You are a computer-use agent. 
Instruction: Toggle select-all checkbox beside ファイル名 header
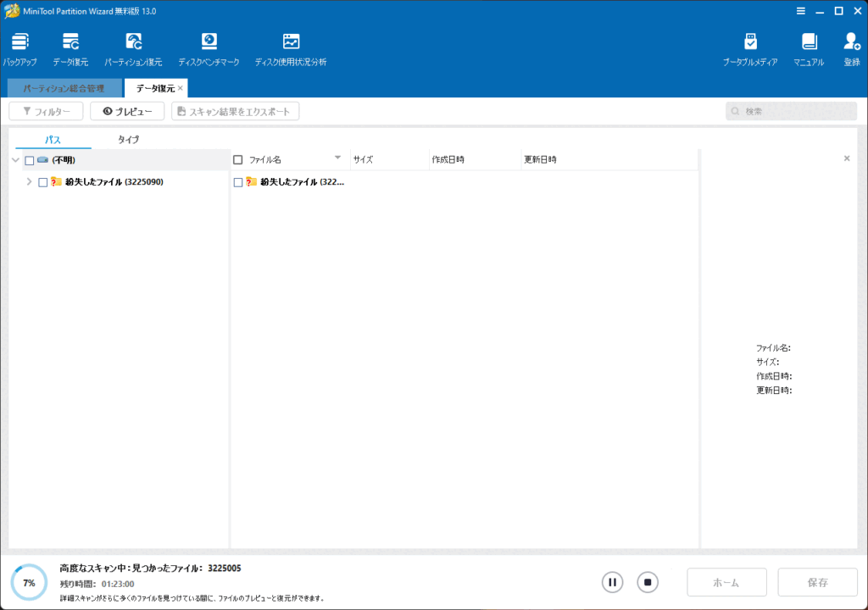(x=238, y=160)
